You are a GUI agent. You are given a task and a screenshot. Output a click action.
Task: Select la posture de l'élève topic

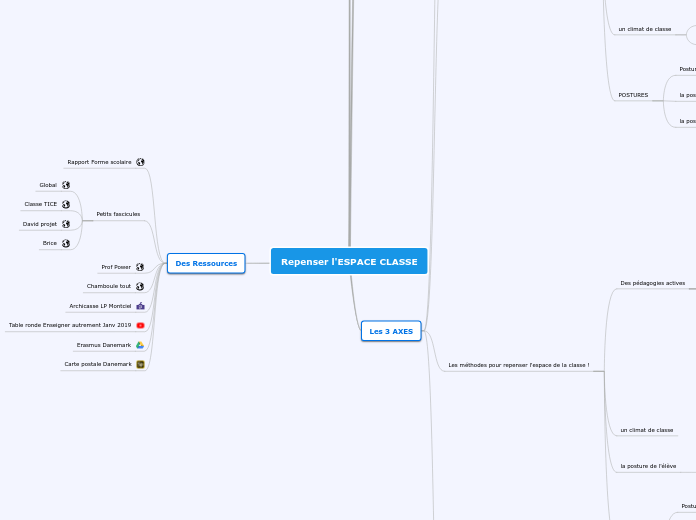pyautogui.click(x=648, y=466)
